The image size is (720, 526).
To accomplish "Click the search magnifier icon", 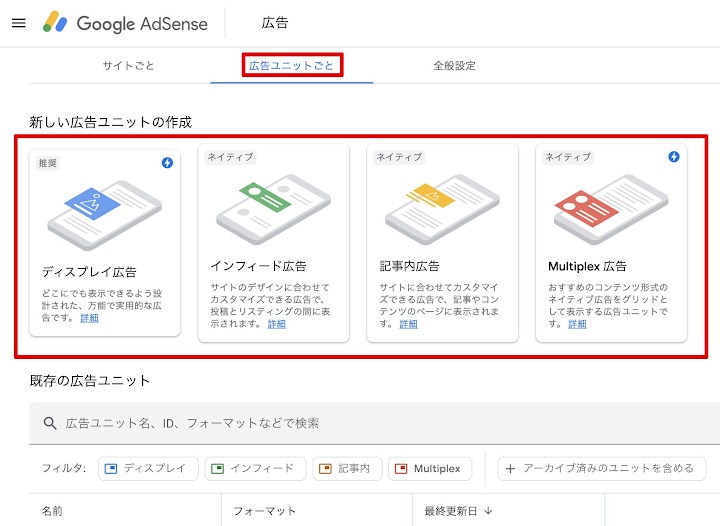I will click(50, 423).
